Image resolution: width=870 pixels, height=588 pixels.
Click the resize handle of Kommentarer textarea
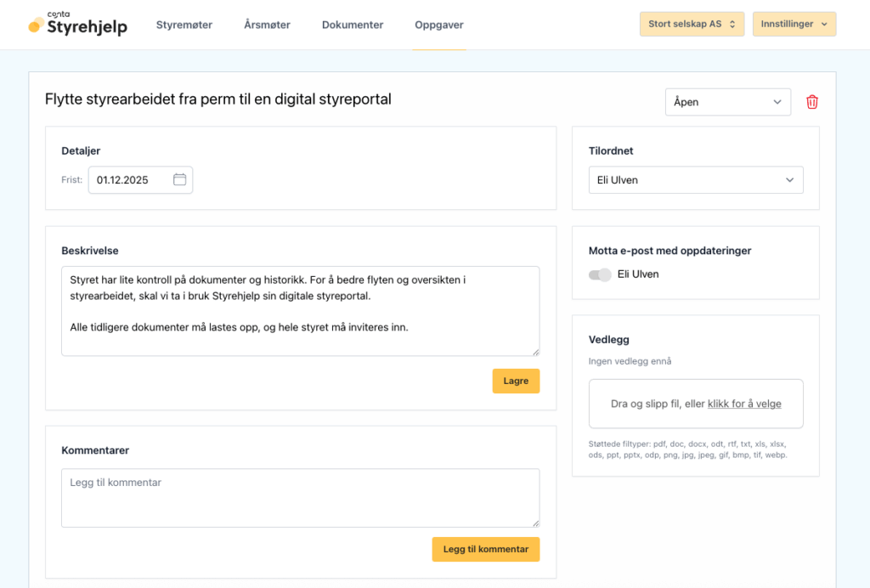pyautogui.click(x=534, y=523)
